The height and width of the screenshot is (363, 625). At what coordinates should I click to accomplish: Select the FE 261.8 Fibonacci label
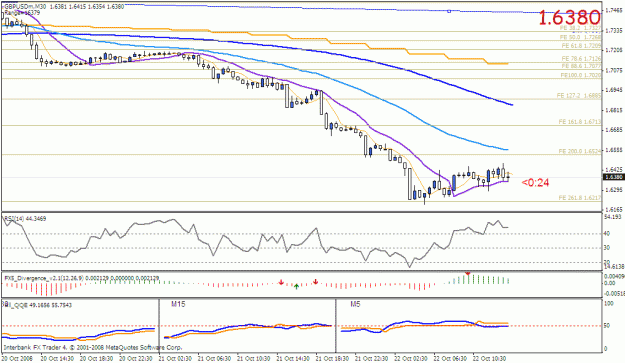tap(580, 198)
